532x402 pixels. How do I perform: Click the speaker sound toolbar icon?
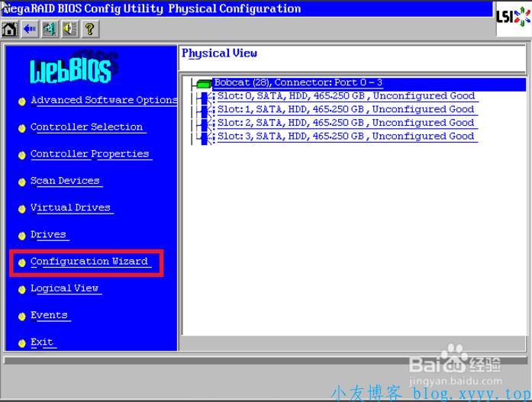(x=69, y=29)
